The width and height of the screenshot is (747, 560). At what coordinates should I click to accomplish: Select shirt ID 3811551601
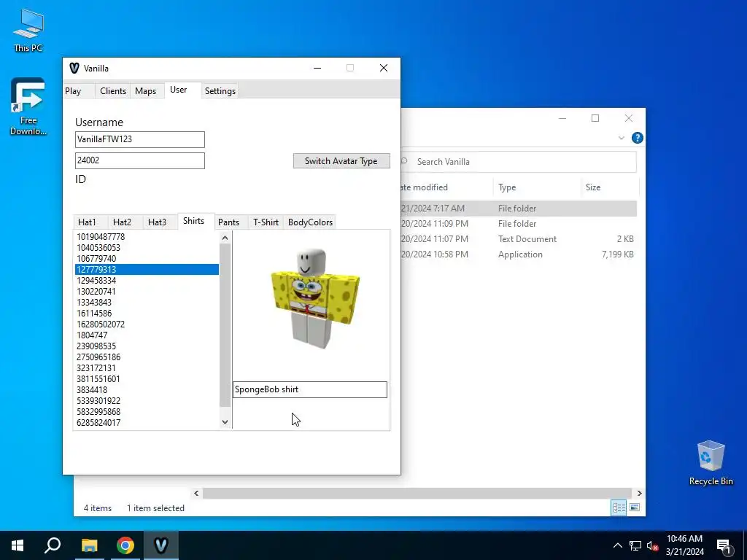(x=147, y=379)
